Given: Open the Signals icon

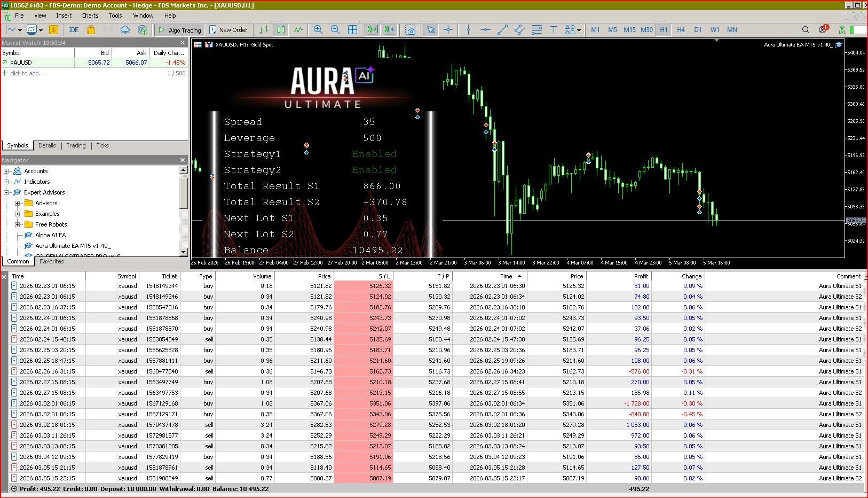Looking at the screenshot, I should pyautogui.click(x=108, y=30).
